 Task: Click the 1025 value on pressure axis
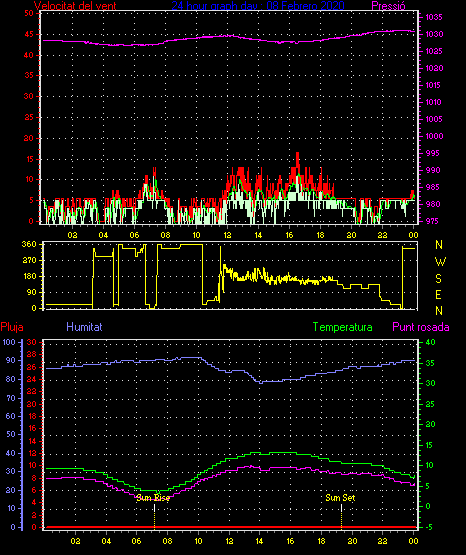pos(434,51)
